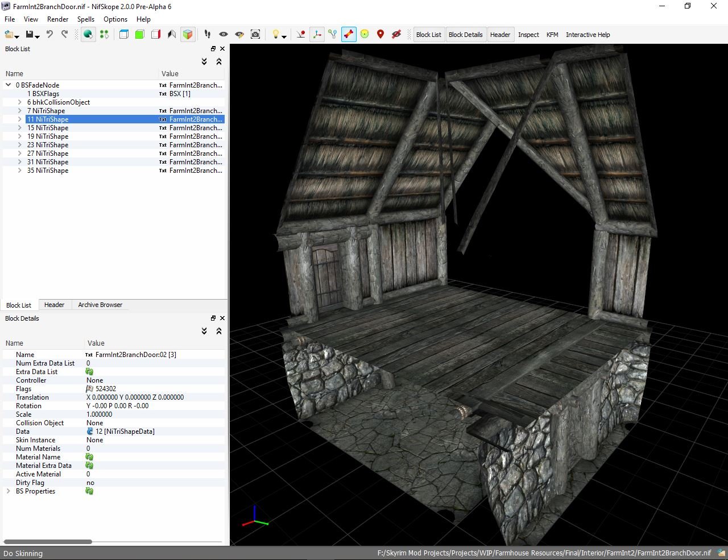Click the Header toolbar button

coord(500,35)
